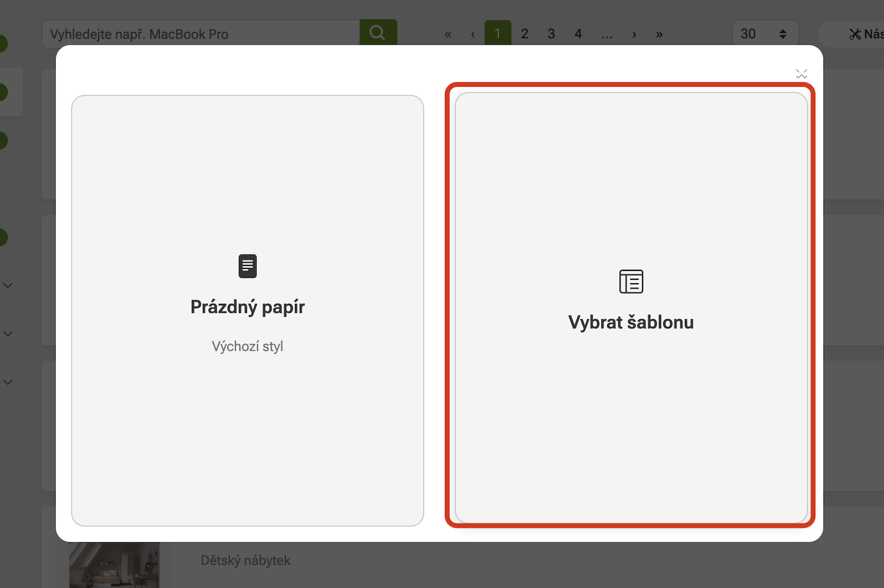Go to previous page using single-left arrow
Image resolution: width=884 pixels, height=588 pixels.
click(472, 34)
